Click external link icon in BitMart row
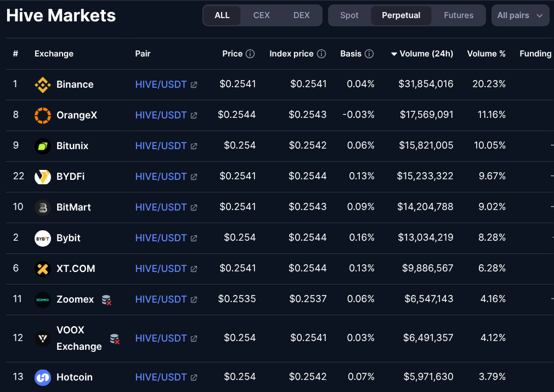This screenshot has width=554, height=392. point(194,208)
